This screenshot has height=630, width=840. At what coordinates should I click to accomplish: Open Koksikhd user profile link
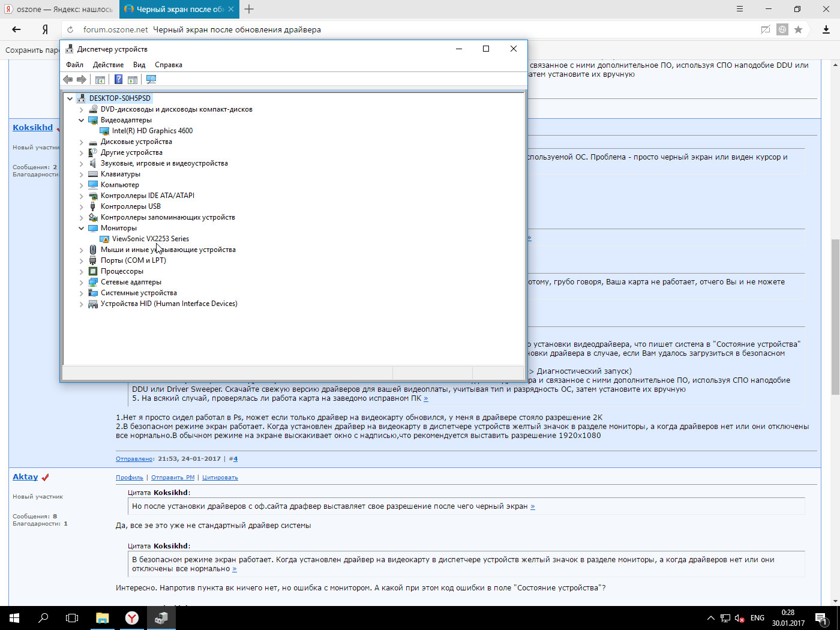[x=33, y=127]
